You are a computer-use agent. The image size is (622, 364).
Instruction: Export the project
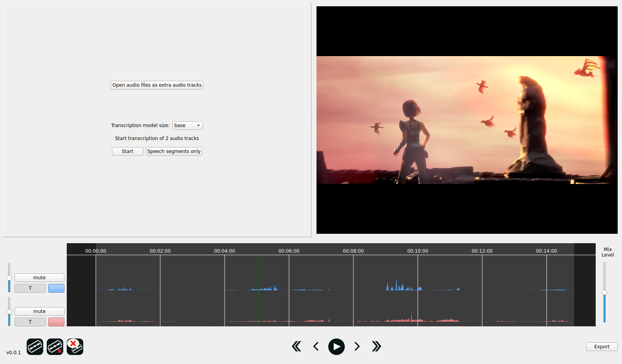point(602,347)
